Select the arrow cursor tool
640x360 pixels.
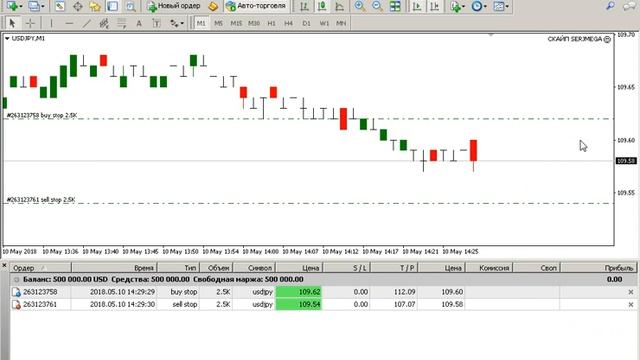12,23
